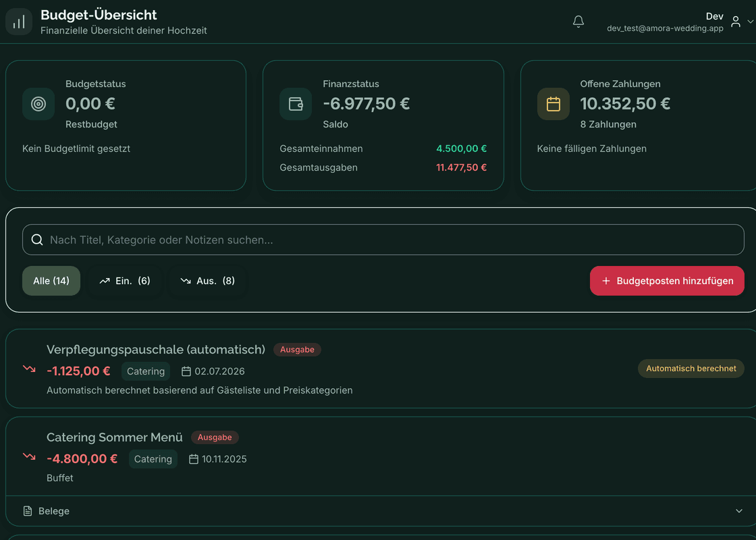Click the 0,00 € Restbudget value

pos(90,104)
